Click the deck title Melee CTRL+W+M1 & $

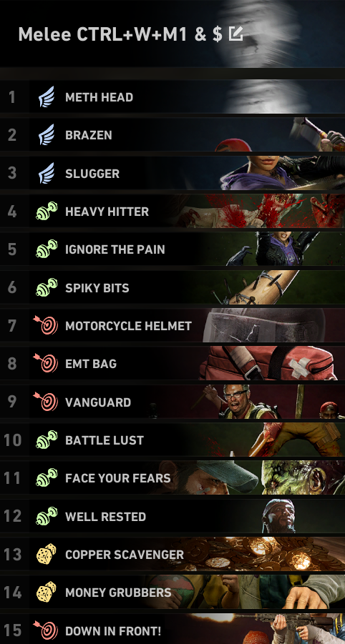(120, 34)
